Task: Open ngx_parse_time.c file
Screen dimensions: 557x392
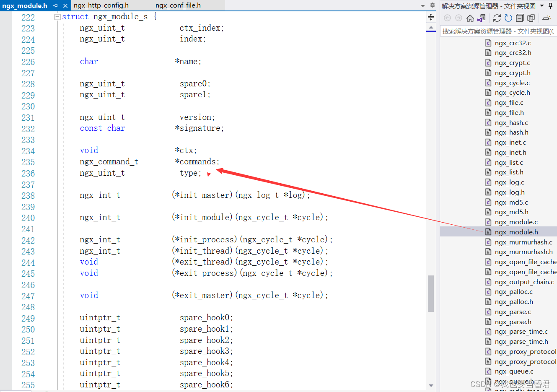Action: (521, 332)
